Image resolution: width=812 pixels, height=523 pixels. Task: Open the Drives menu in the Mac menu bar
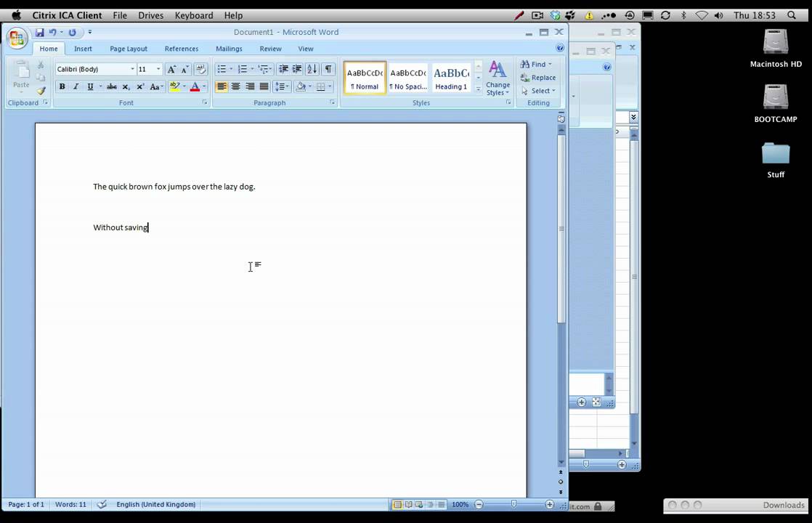[150, 15]
